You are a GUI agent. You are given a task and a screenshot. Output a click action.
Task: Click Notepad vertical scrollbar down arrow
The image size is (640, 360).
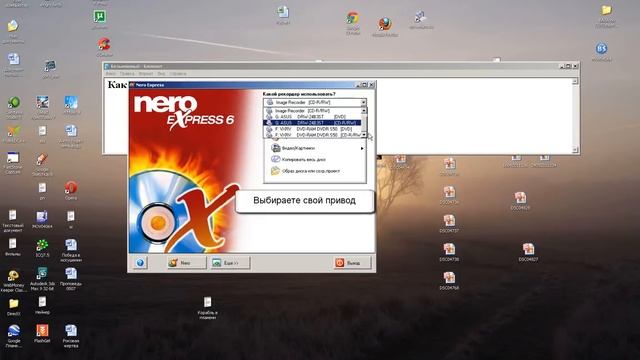575,150
